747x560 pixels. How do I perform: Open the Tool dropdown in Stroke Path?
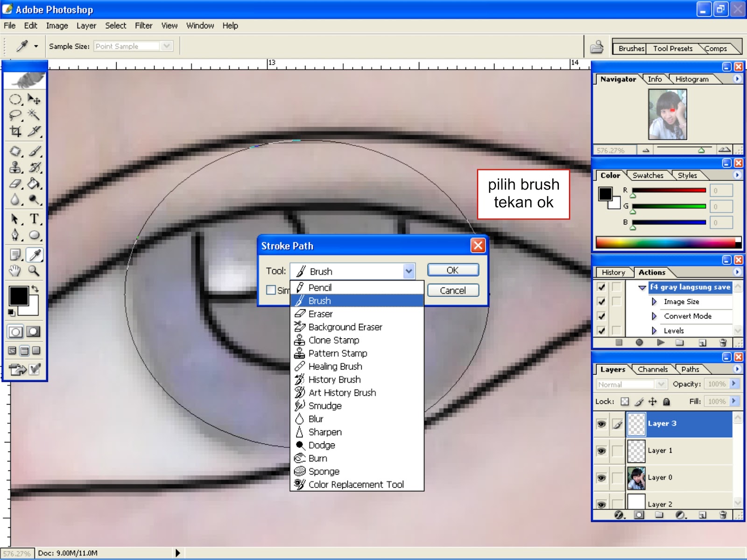click(409, 271)
